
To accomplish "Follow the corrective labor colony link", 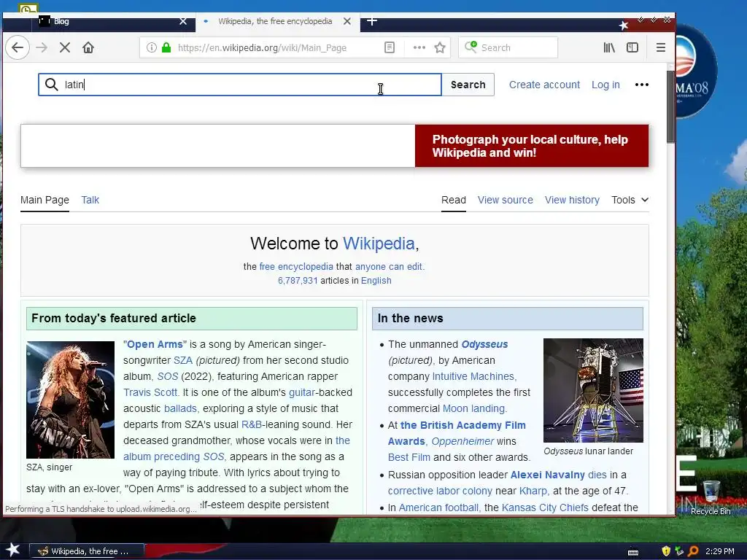I will pyautogui.click(x=440, y=491).
